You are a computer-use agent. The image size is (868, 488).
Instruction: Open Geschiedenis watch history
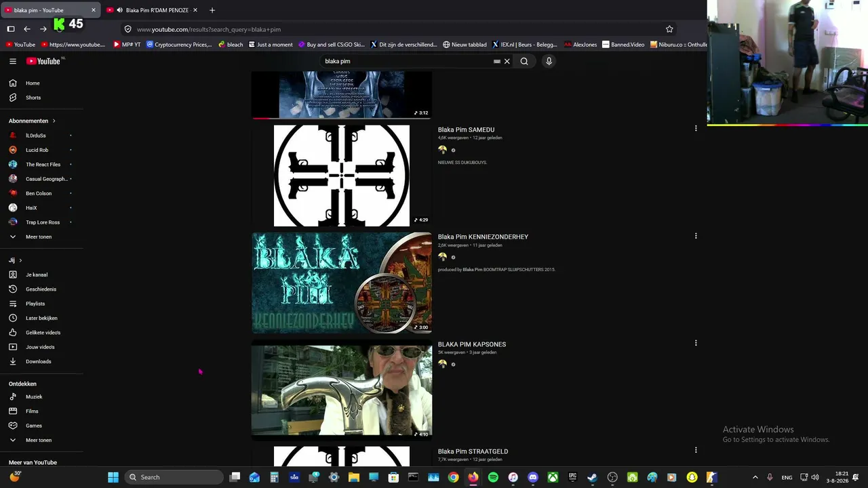tap(41, 289)
